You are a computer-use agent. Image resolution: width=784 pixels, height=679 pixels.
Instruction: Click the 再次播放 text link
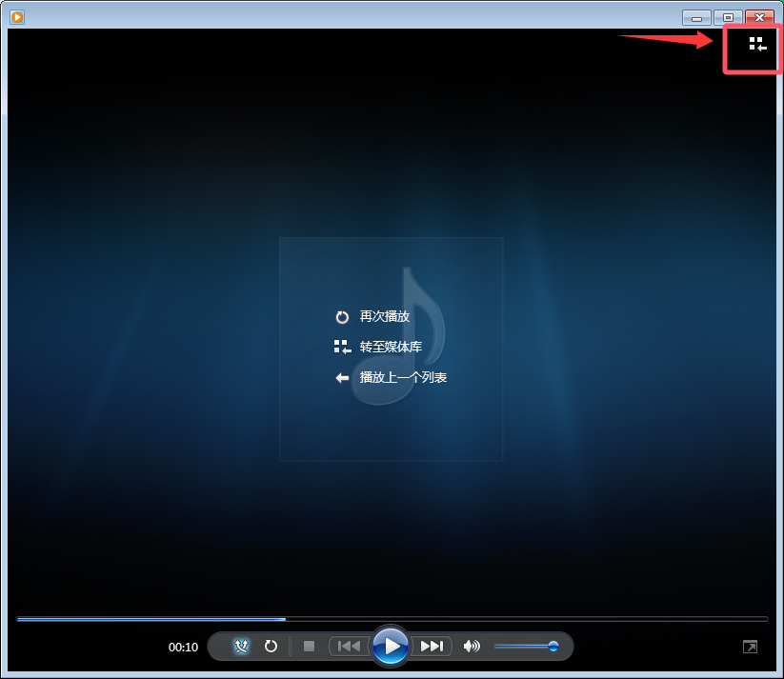(385, 316)
